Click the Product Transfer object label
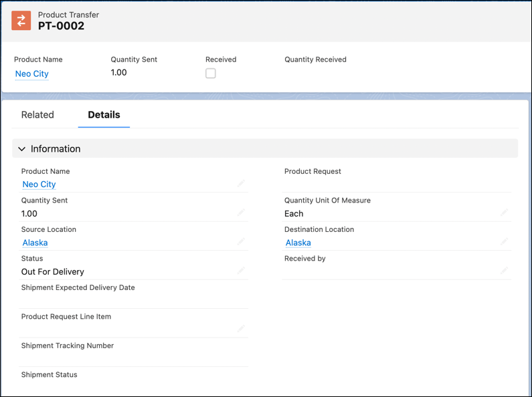The image size is (532, 397). click(x=68, y=15)
